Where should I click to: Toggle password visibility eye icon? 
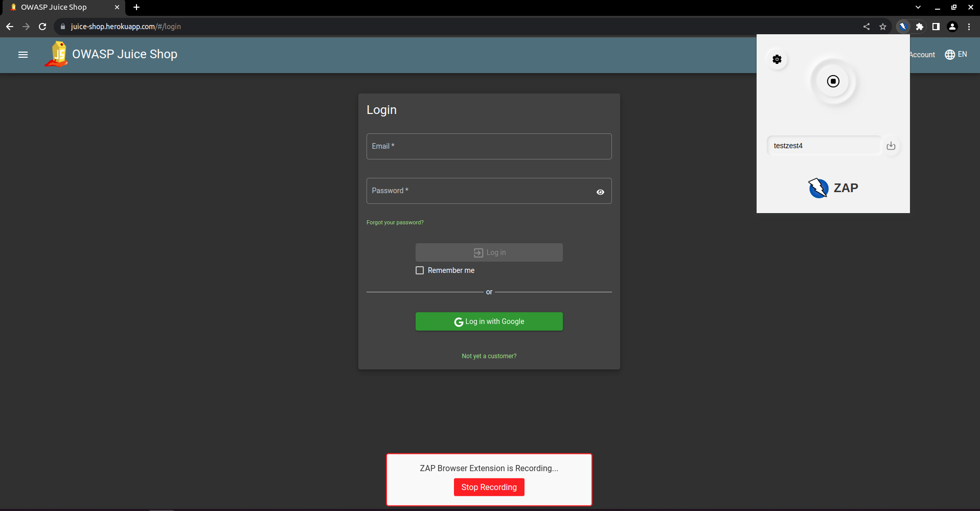point(600,192)
